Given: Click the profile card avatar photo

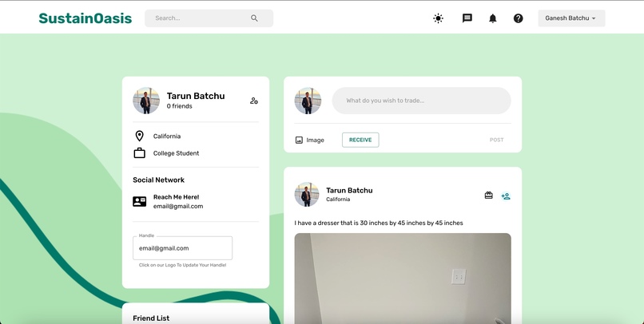Looking at the screenshot, I should (146, 101).
